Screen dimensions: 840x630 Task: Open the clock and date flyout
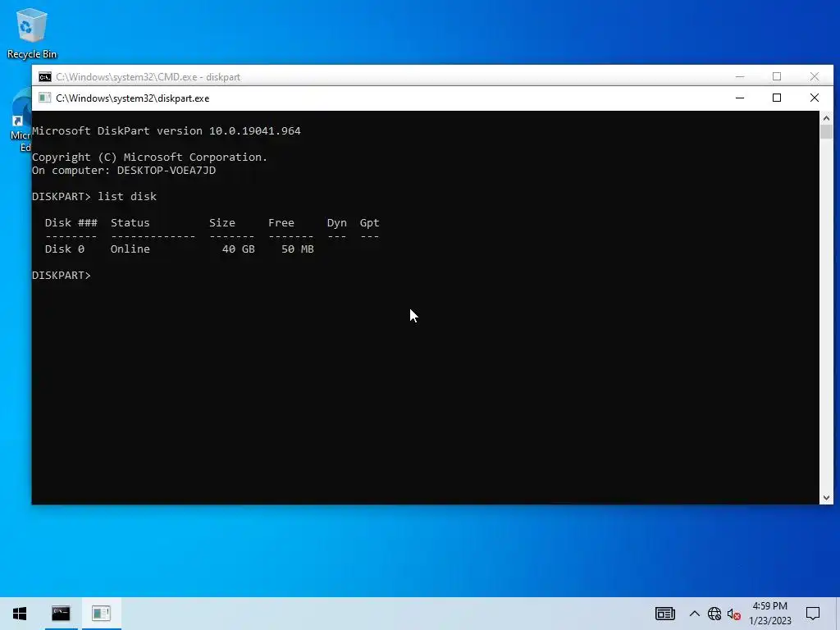[x=769, y=614]
